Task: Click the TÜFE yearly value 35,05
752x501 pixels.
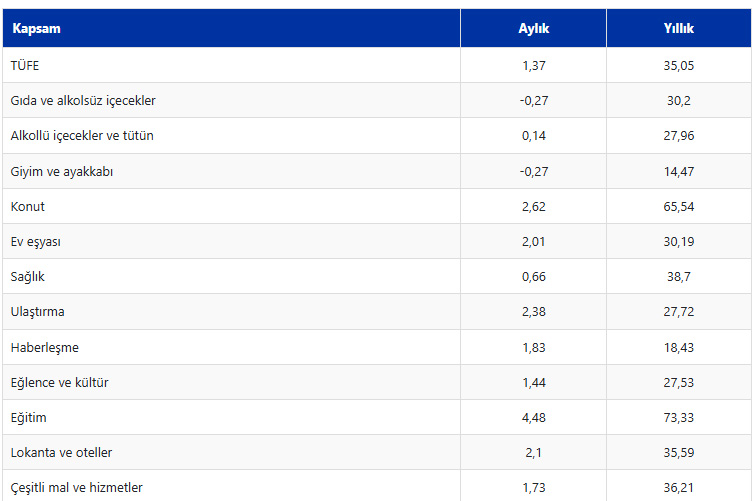Action: [x=679, y=66]
